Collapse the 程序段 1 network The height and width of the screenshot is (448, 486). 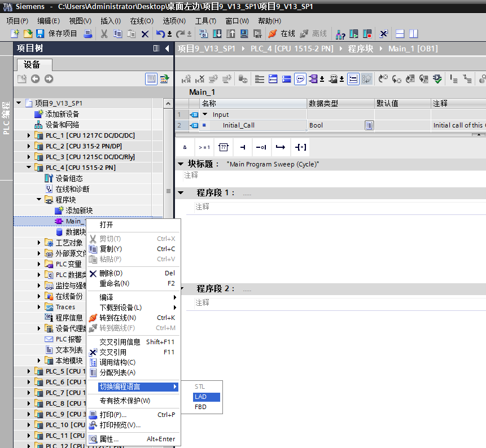pos(181,193)
